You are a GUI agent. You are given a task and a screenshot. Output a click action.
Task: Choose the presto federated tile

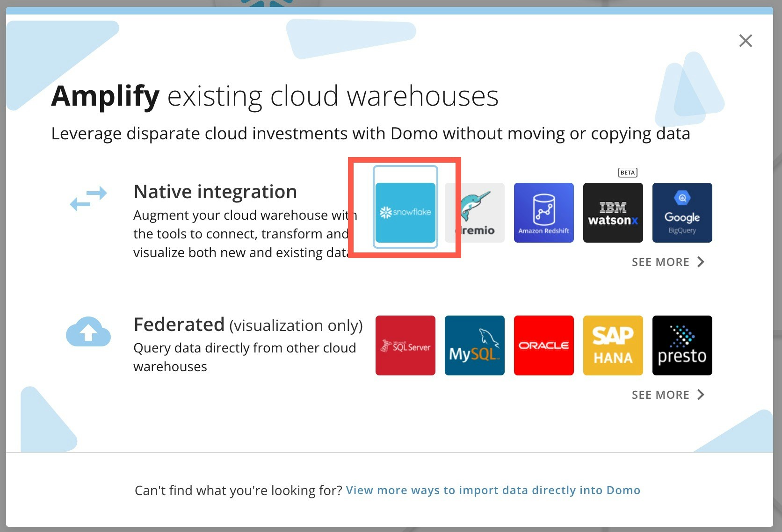coord(682,345)
